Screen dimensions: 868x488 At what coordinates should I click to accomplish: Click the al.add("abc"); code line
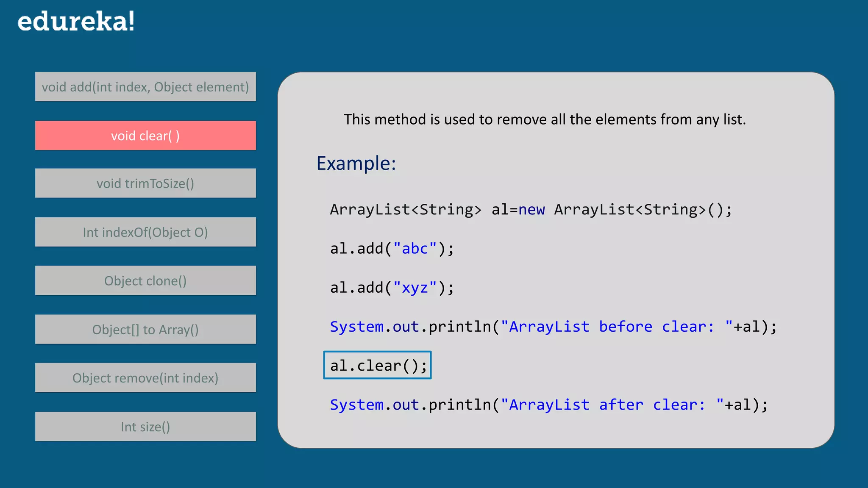point(392,249)
